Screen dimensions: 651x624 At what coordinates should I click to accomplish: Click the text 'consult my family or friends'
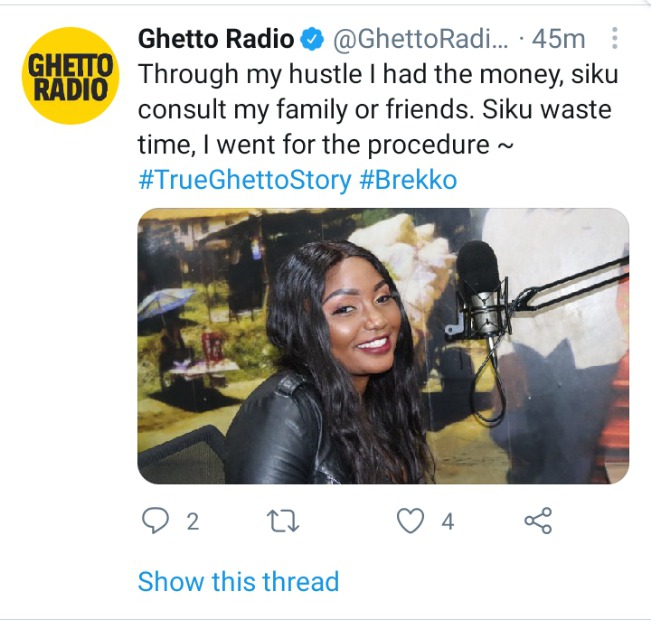tap(305, 110)
